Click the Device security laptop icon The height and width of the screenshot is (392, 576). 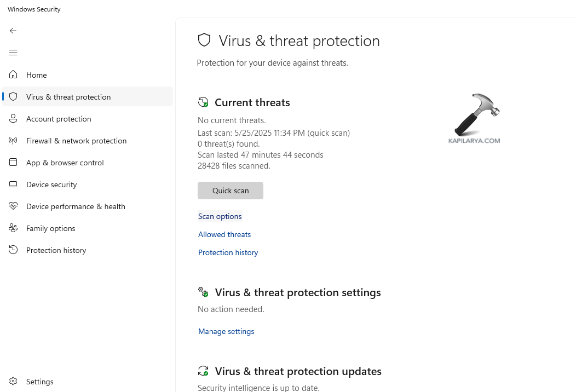coord(13,185)
